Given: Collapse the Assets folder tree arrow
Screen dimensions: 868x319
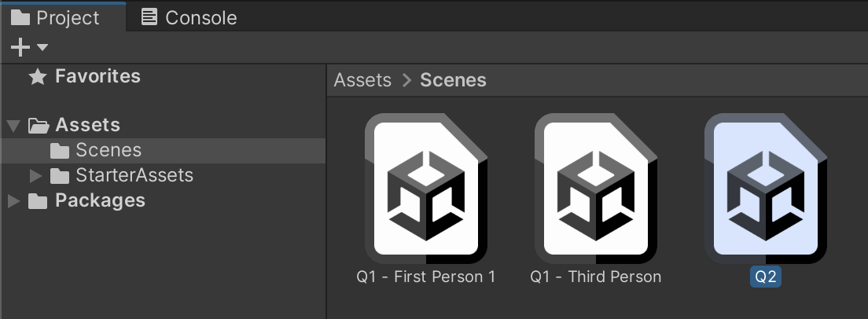Looking at the screenshot, I should pyautogui.click(x=13, y=126).
